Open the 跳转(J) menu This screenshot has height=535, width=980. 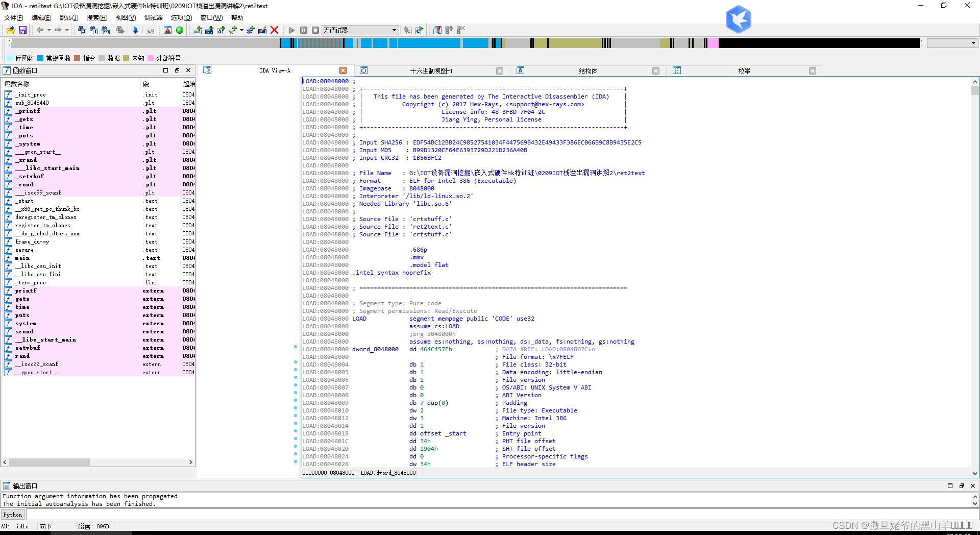pyautogui.click(x=69, y=17)
